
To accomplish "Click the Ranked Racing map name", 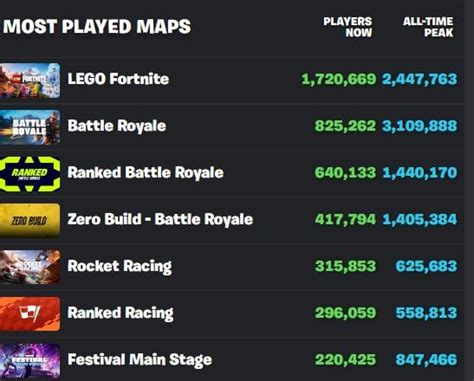I will (120, 313).
